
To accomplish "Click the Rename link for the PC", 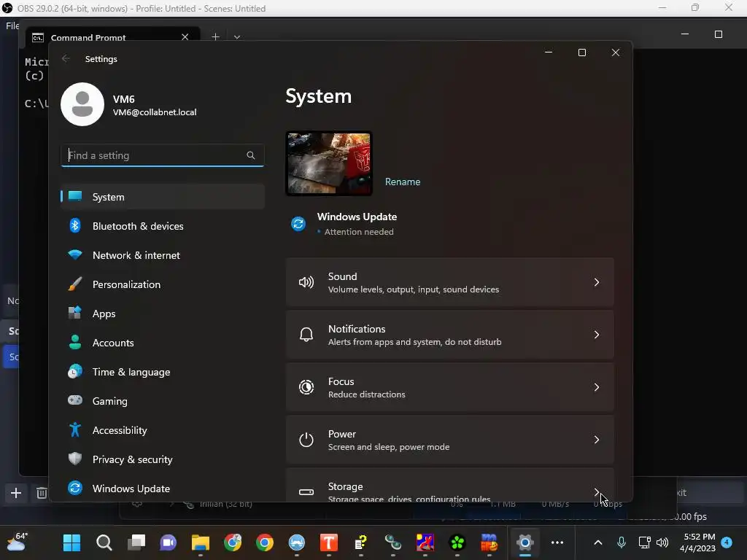I will pyautogui.click(x=403, y=182).
